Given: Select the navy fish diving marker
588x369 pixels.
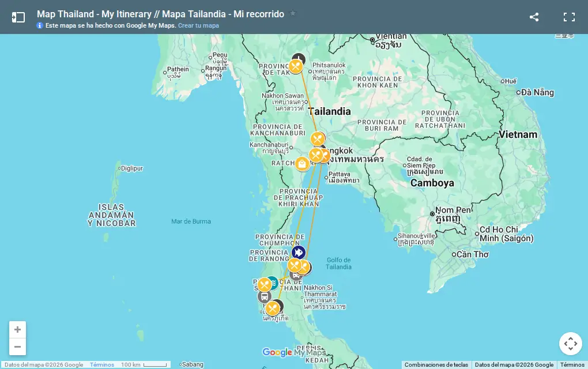Looking at the screenshot, I should point(299,253).
